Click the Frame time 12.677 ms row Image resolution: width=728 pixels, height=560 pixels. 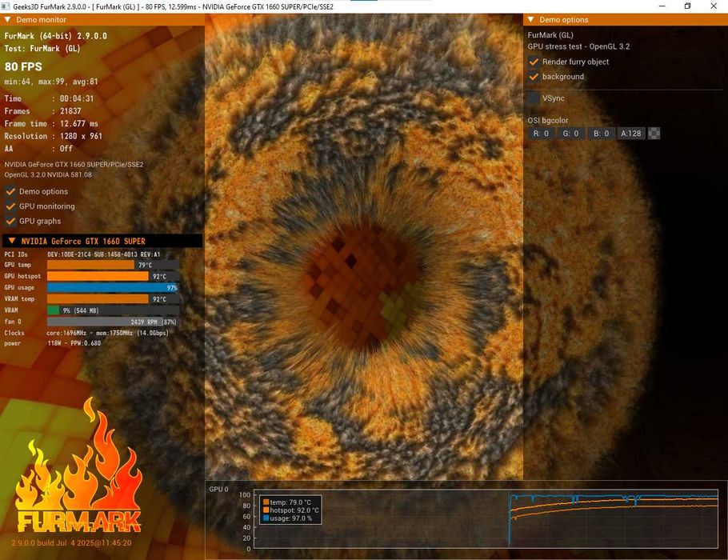[51, 123]
